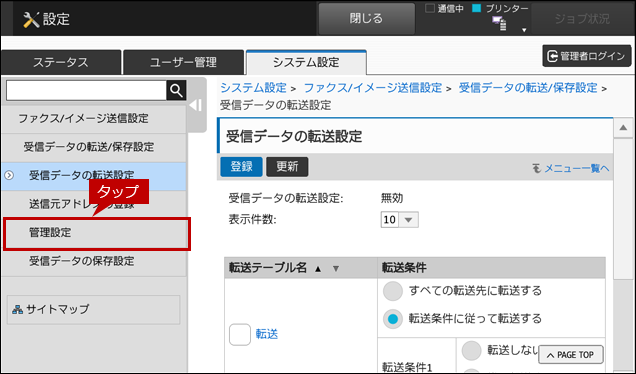636x374 pixels.
Task: Switch to the ユーザー管理 tab
Action: (183, 62)
